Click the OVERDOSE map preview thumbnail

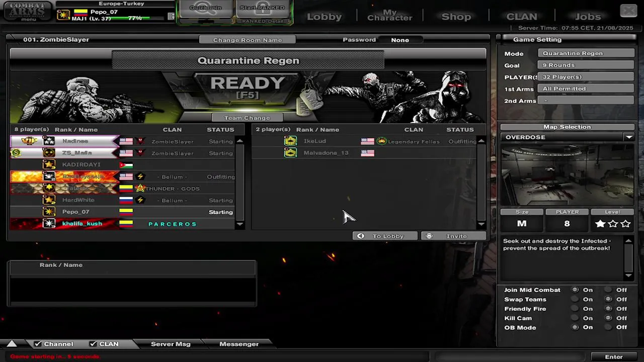(x=567, y=174)
